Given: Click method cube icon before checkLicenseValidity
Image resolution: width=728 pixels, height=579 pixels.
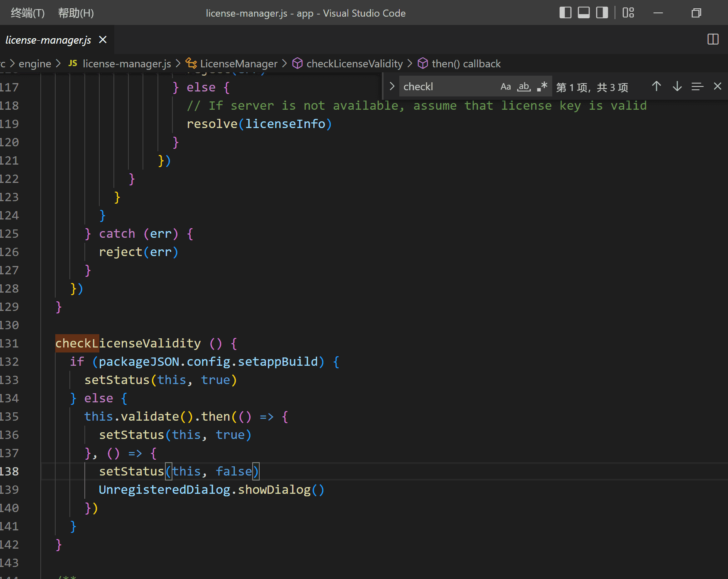Looking at the screenshot, I should (298, 63).
